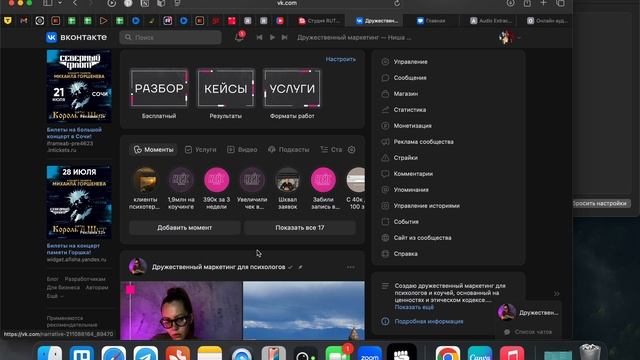This screenshot has width=640, height=360.
Task: Click the Настроить link above menu cards
Action: [340, 59]
